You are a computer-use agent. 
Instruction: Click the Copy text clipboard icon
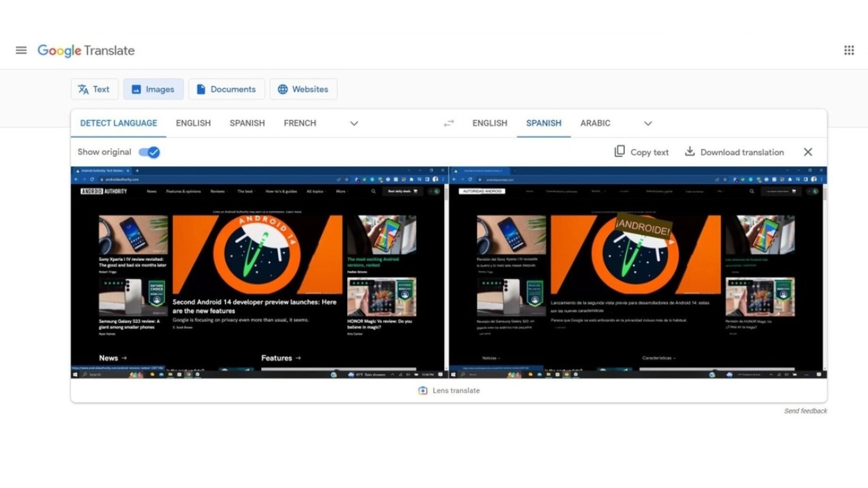pos(620,152)
